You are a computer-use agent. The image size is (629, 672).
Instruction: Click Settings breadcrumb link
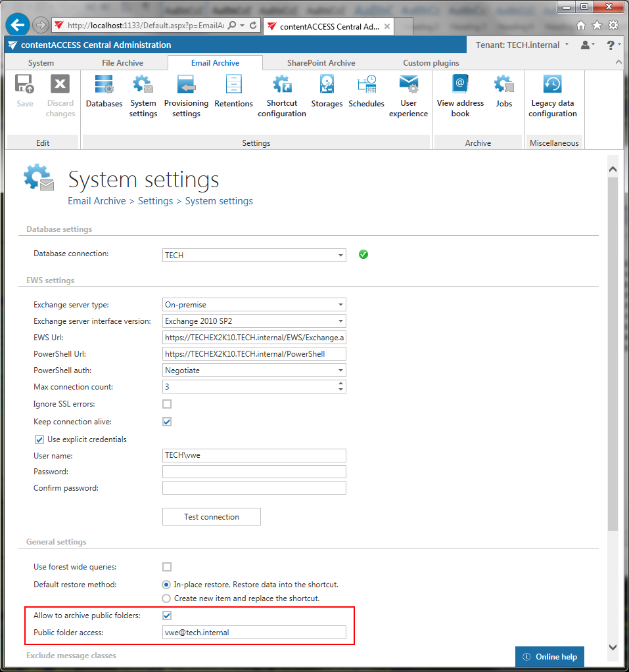point(155,201)
